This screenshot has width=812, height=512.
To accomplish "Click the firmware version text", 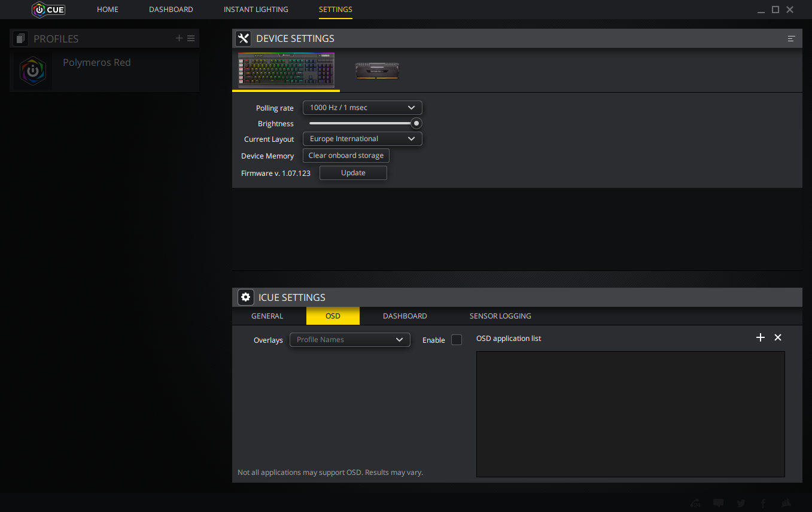I will (x=276, y=173).
